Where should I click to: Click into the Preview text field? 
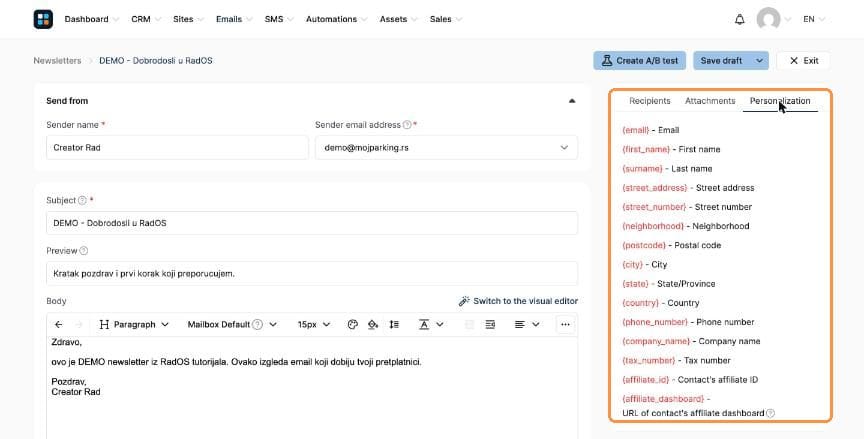(312, 273)
